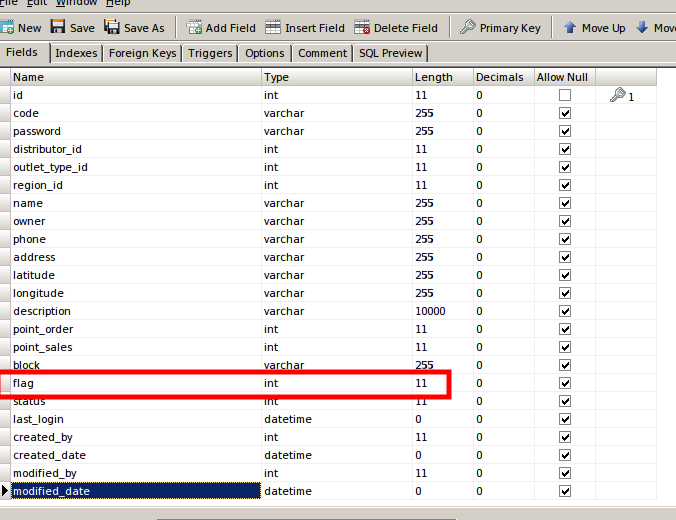Image resolution: width=676 pixels, height=520 pixels.
Task: Open the Window menu
Action: pyautogui.click(x=76, y=3)
